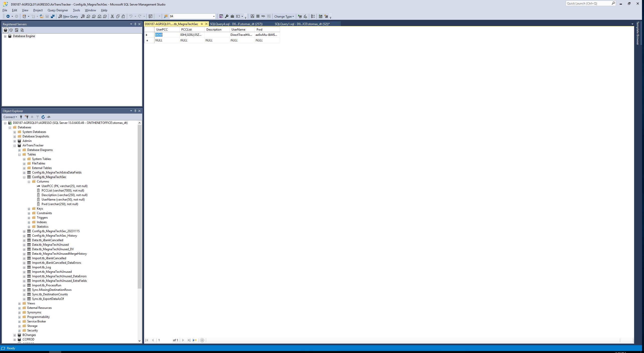
Task: Open the Connect dropdown button
Action: pyautogui.click(x=10, y=117)
